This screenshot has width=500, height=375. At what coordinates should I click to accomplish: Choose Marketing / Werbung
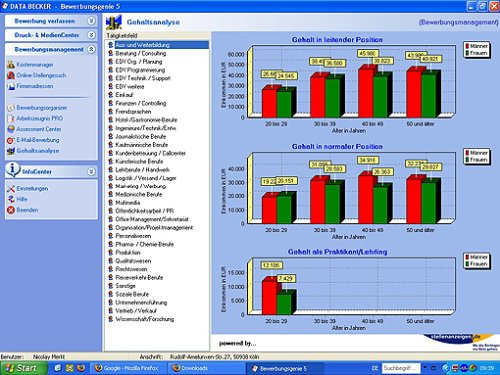point(140,186)
